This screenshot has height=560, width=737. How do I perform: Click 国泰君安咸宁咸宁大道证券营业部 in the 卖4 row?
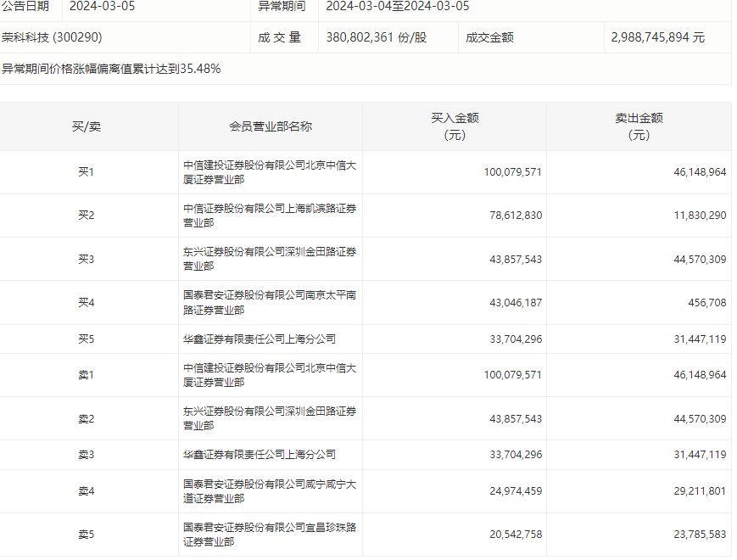coord(270,491)
